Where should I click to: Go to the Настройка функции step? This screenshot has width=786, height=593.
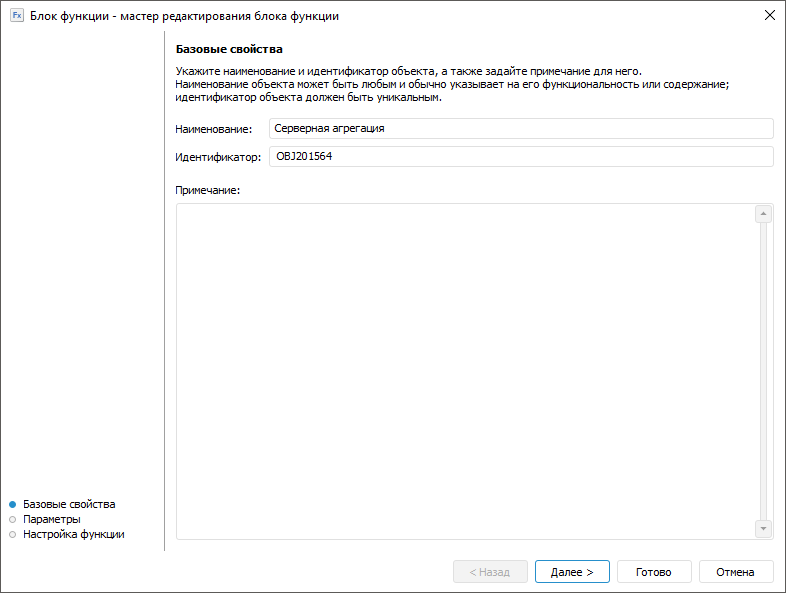coord(74,534)
